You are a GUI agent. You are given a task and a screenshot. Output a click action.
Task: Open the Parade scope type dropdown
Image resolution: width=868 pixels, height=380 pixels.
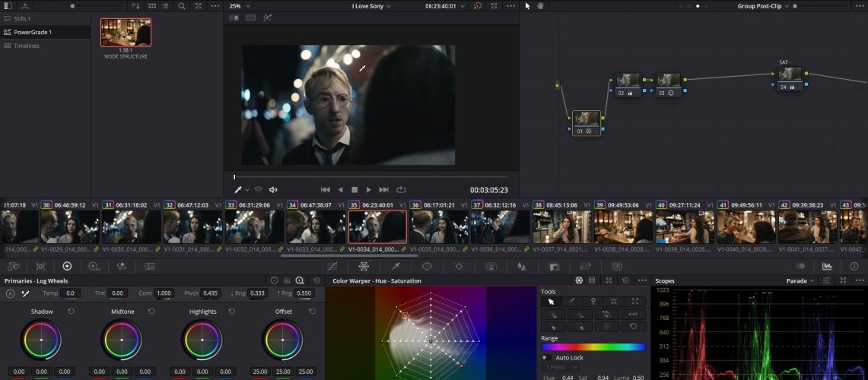pos(802,280)
